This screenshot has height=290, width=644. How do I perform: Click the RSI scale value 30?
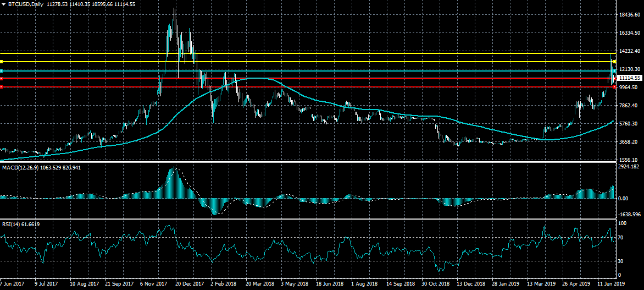[621, 261]
